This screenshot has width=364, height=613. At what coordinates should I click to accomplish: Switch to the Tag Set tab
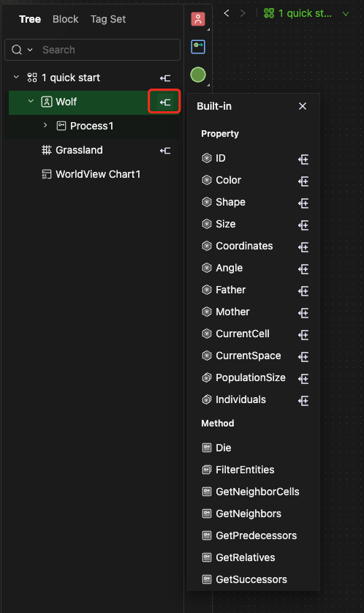point(108,19)
